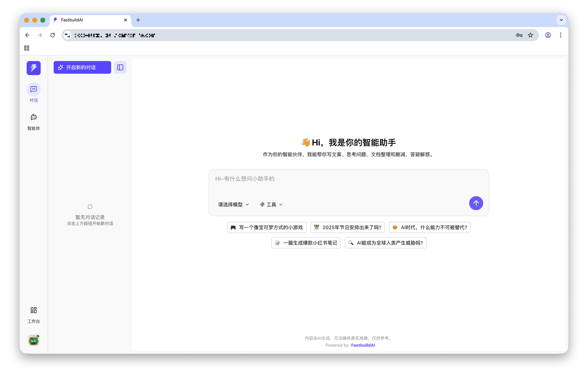This screenshot has width=588, height=380.
Task: Click the empty chat bubble illustration
Action: (90, 207)
